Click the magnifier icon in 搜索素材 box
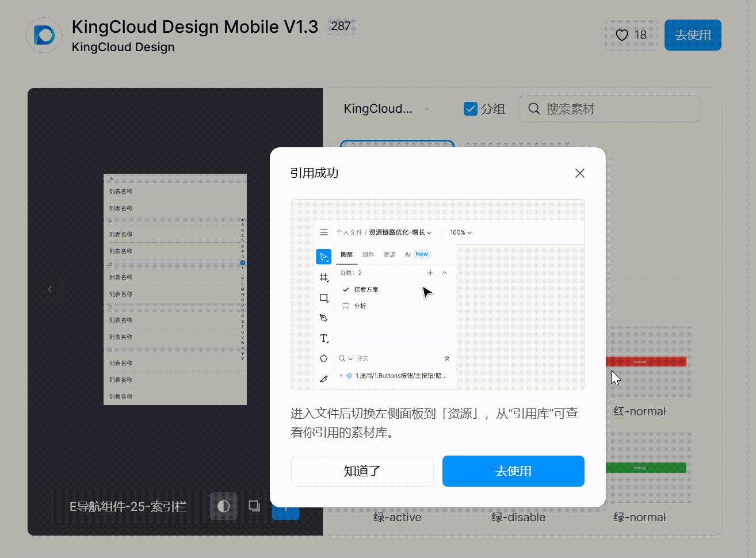 [534, 109]
